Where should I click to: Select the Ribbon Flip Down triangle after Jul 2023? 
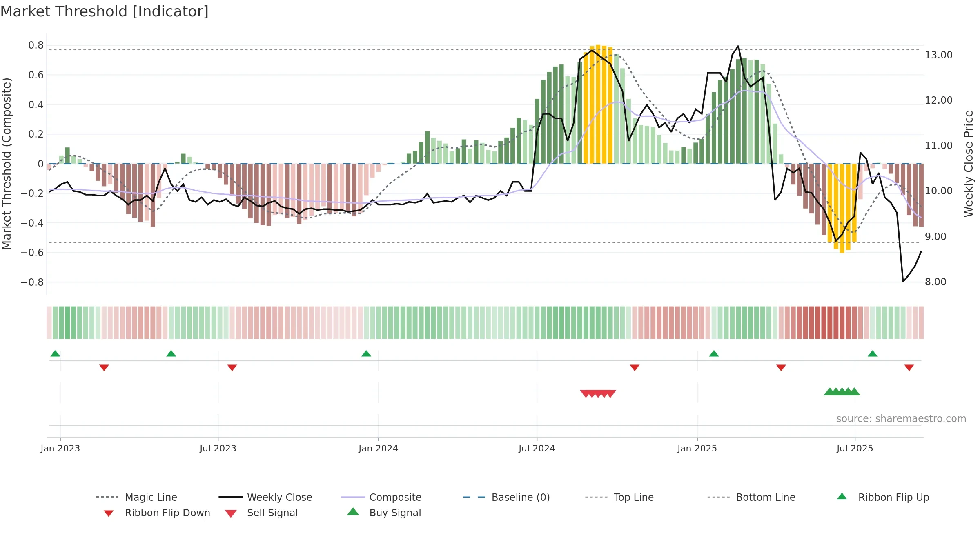(x=232, y=368)
